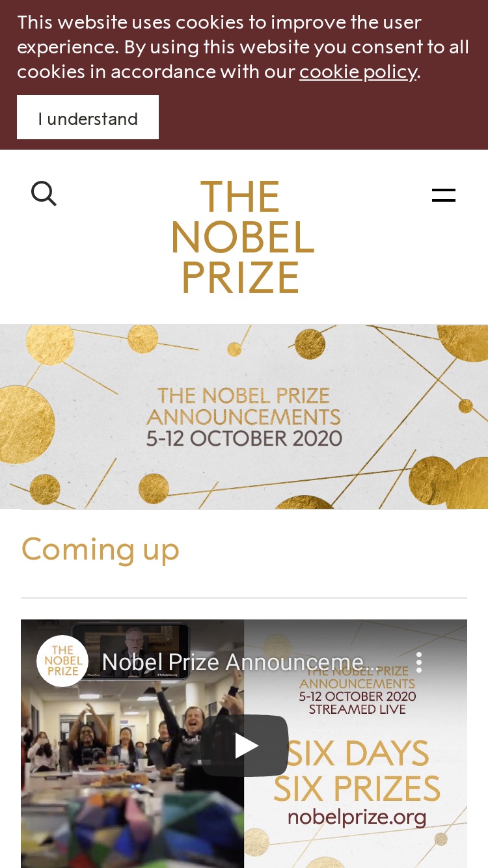
Task: Open the search magnifier icon
Action: coord(44,194)
